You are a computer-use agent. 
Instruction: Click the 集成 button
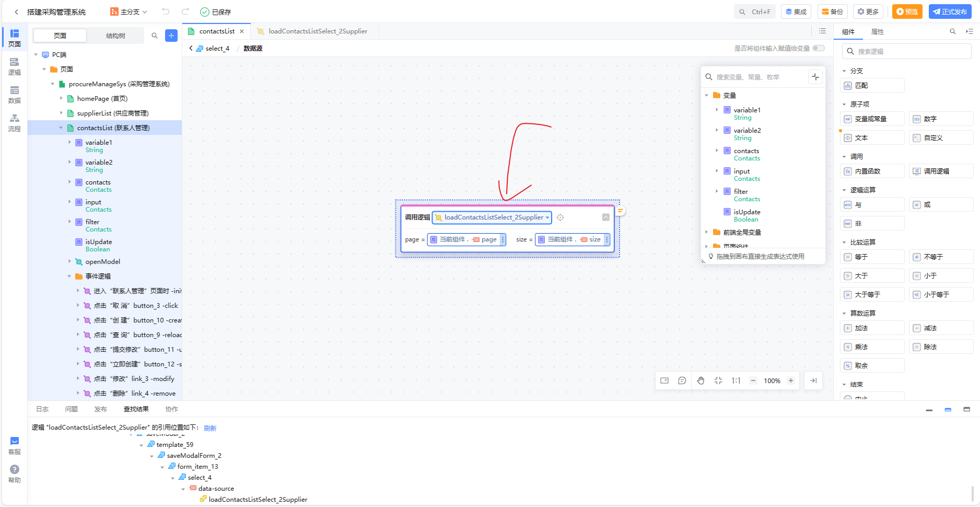click(796, 11)
